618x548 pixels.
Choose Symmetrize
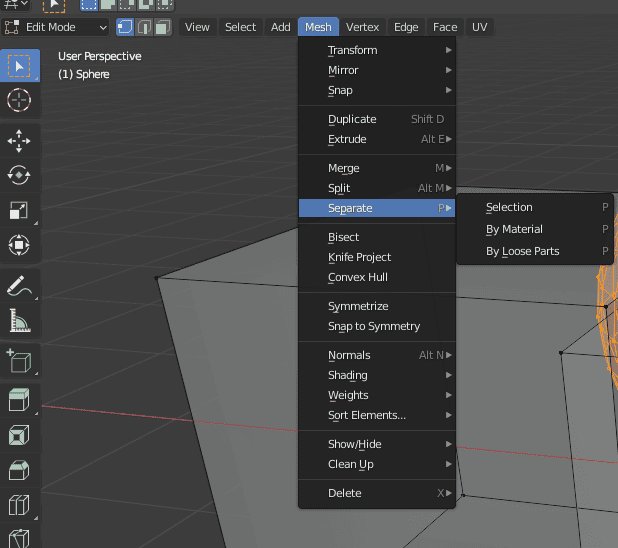[x=377, y=306]
